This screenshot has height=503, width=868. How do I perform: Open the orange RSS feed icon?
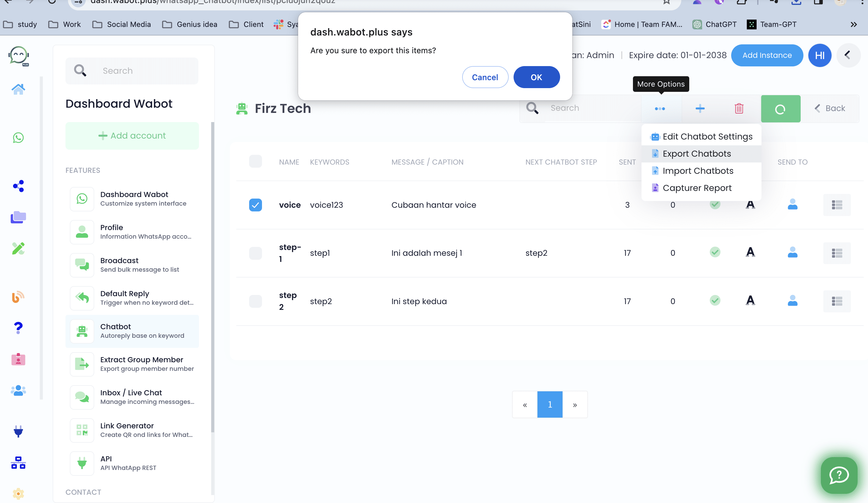18,297
